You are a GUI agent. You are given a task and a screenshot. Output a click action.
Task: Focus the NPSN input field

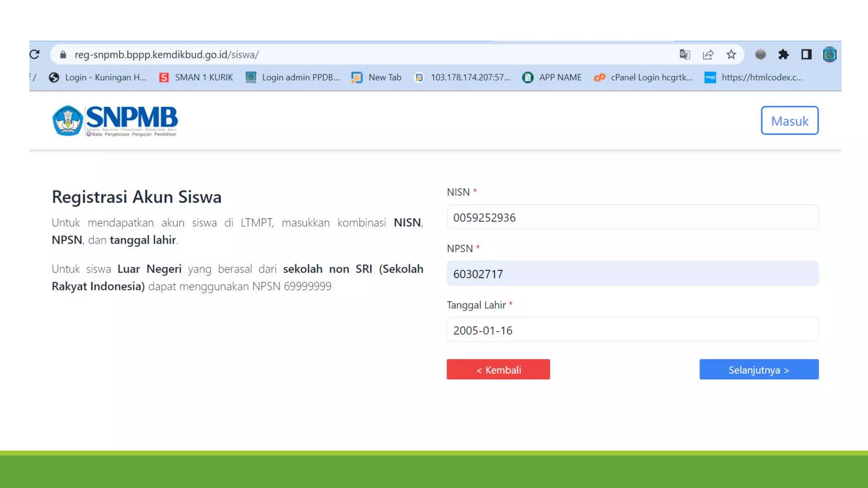click(x=632, y=274)
